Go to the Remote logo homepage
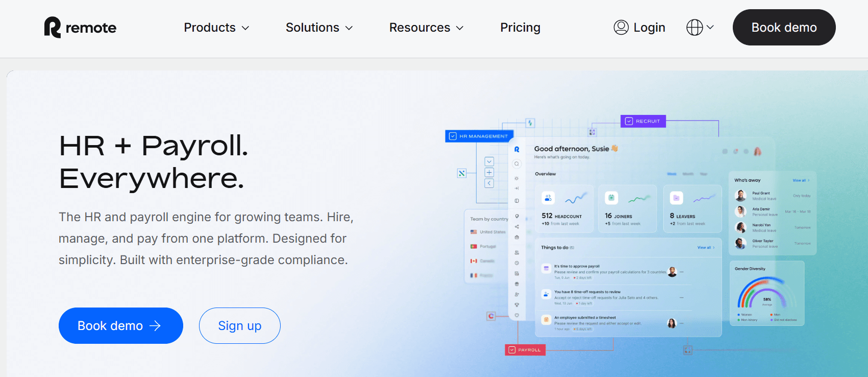This screenshot has height=377, width=868. pyautogui.click(x=80, y=28)
